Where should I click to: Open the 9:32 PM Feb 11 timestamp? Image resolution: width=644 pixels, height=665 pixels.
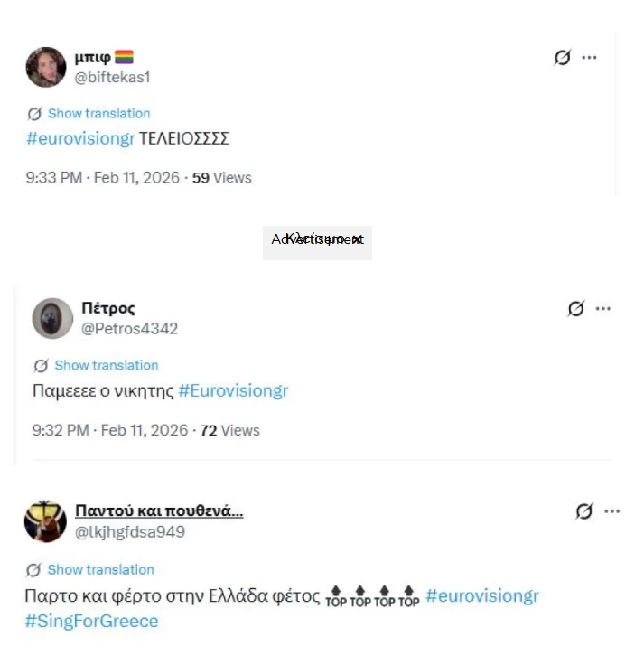110,430
